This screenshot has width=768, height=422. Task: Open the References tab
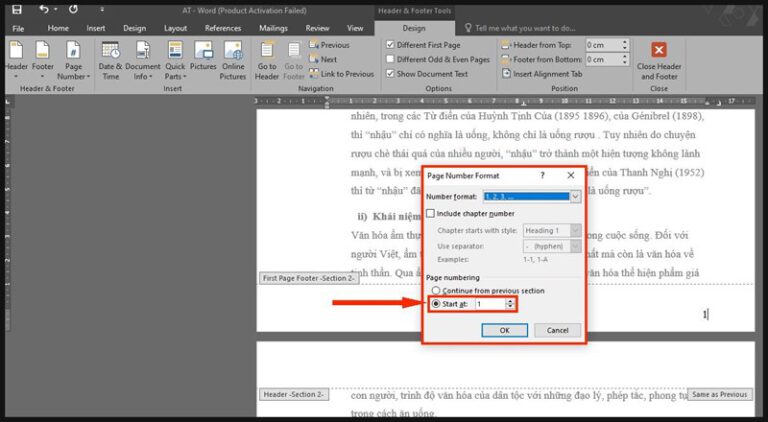point(222,28)
